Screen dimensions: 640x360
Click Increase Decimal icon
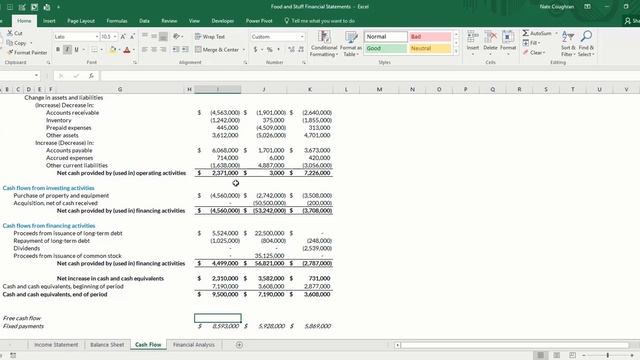(x=291, y=50)
